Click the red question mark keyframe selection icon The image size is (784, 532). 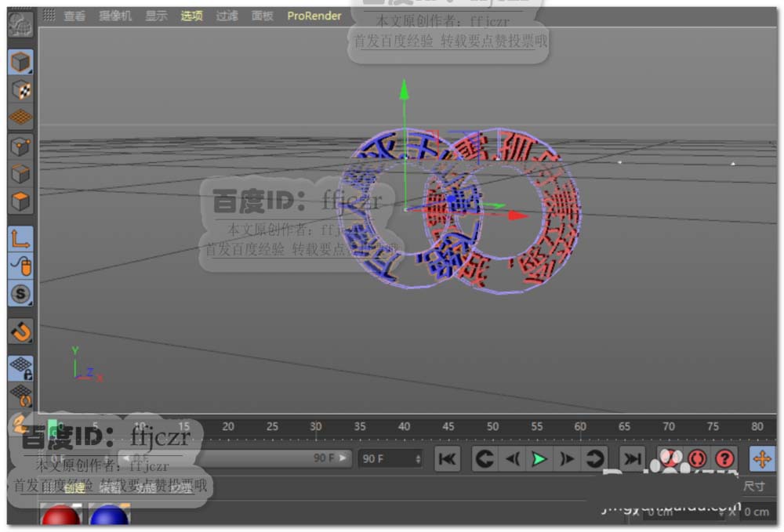pos(724,458)
